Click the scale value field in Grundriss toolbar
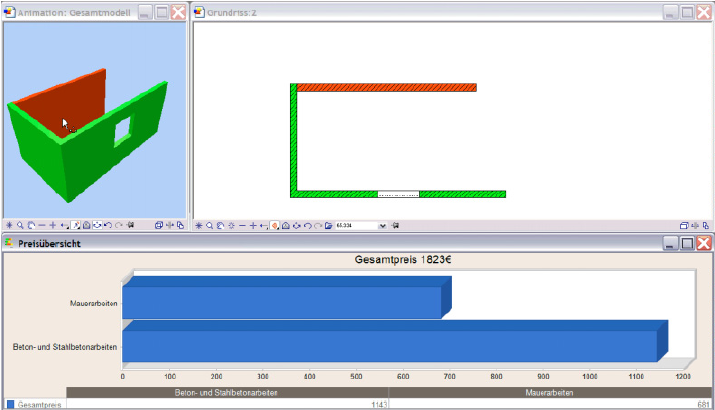Viewport: 715px width, 410px height. [x=355, y=226]
